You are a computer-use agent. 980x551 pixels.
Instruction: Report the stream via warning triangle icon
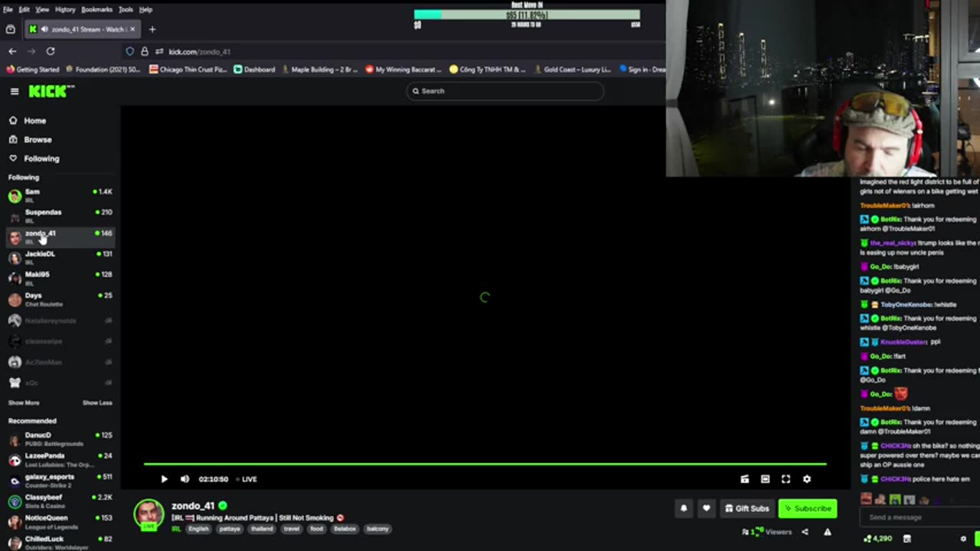tap(827, 532)
